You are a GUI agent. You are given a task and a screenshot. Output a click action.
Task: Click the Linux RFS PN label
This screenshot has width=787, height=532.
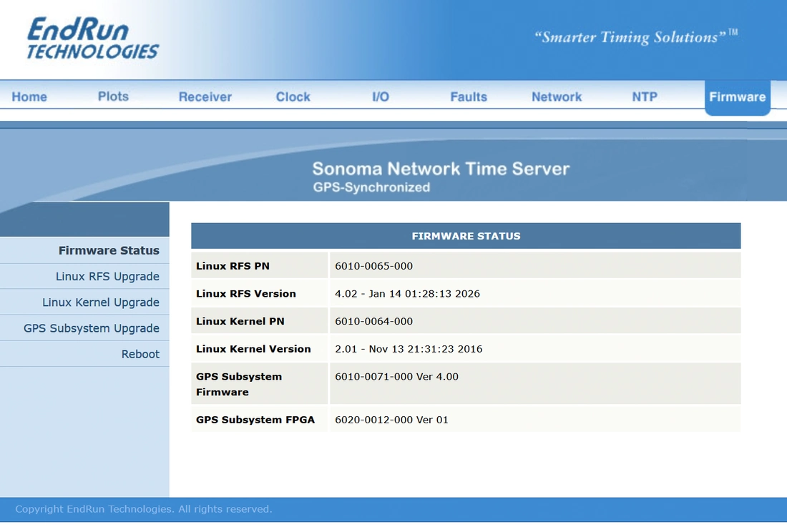coord(233,266)
